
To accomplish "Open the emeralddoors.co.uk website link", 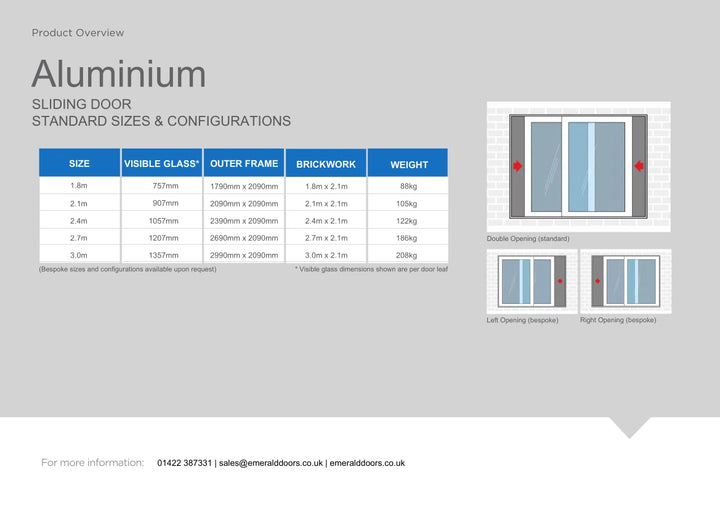I will coord(367,463).
